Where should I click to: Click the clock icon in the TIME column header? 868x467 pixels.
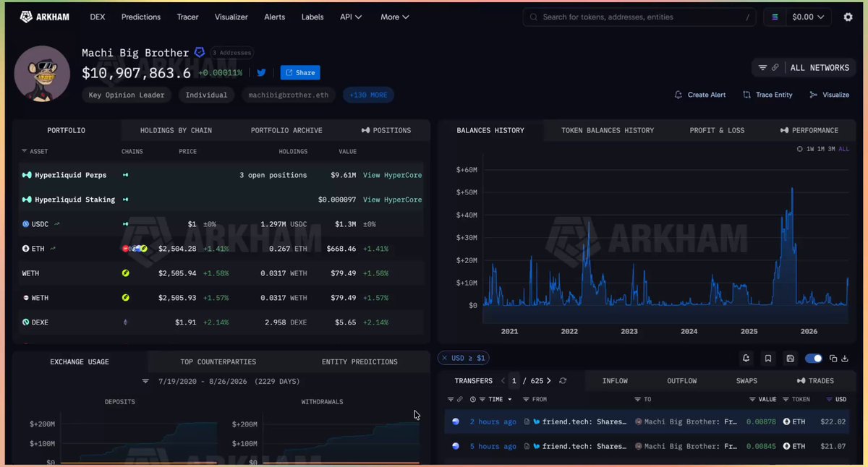point(472,399)
